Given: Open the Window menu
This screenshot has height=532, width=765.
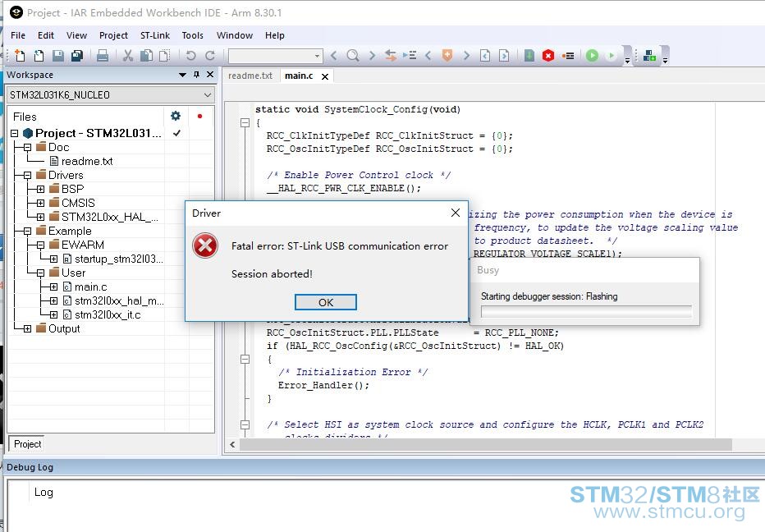Looking at the screenshot, I should (x=235, y=35).
